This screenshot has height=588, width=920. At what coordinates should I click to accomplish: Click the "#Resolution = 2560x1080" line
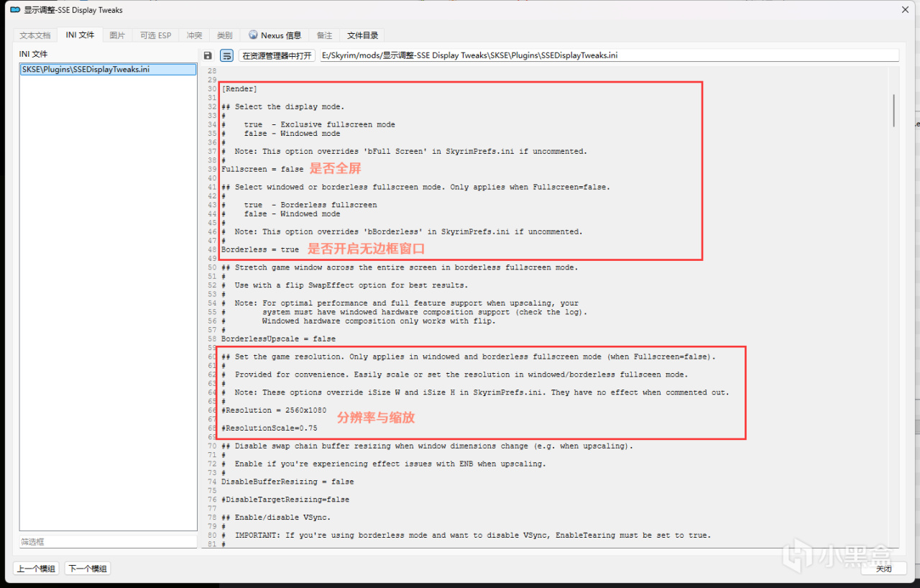pos(274,410)
